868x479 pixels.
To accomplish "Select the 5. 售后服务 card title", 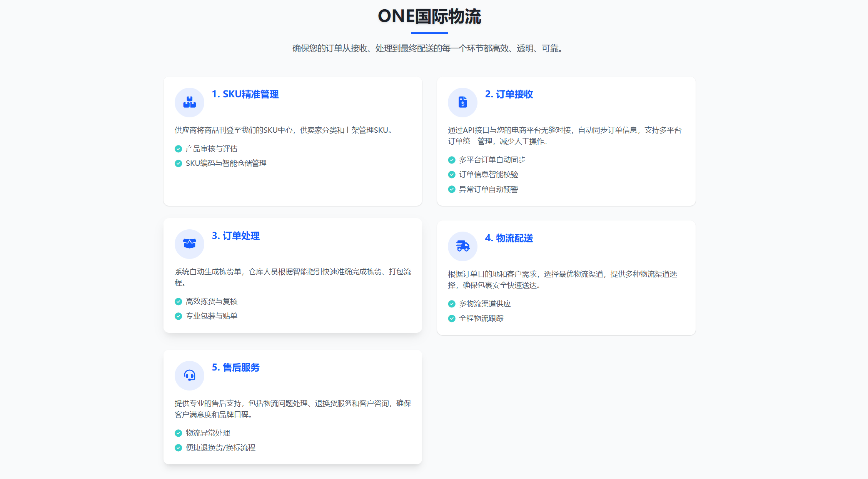I will coord(235,368).
